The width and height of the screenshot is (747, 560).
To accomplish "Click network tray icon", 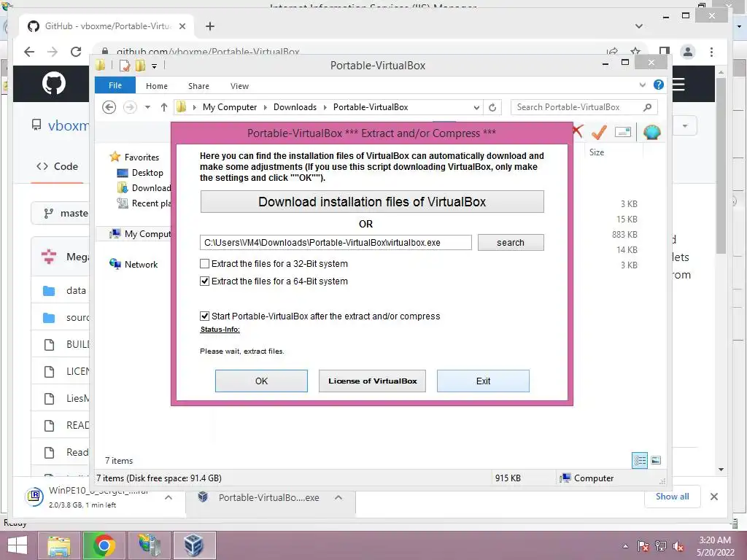I will coord(661,546).
